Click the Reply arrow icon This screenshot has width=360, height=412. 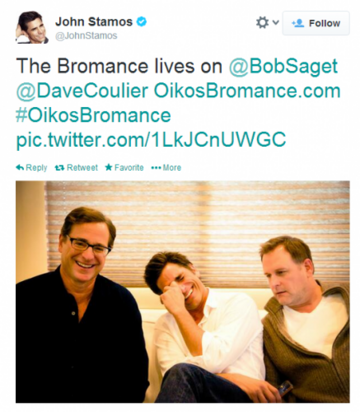point(20,167)
